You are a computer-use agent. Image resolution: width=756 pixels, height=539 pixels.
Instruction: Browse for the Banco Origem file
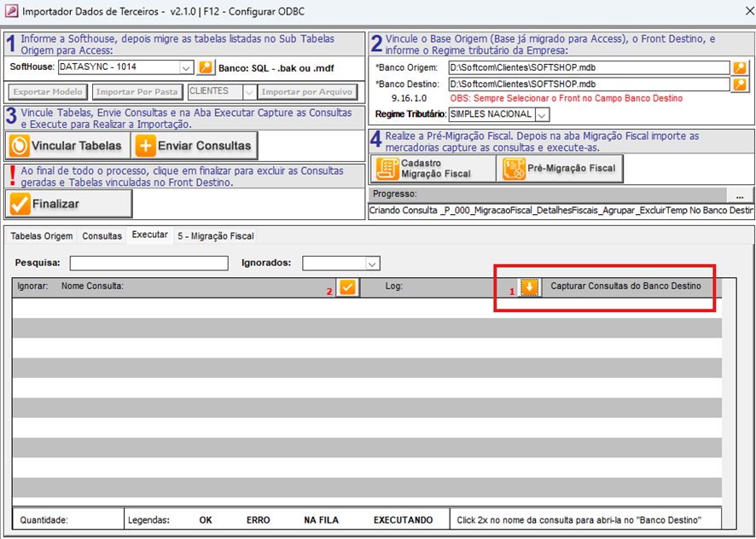click(740, 68)
